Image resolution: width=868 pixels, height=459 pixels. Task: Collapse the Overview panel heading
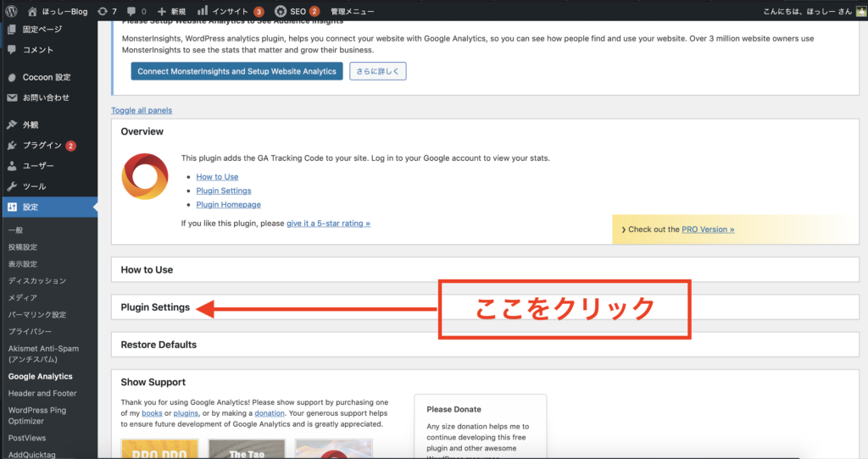point(142,131)
